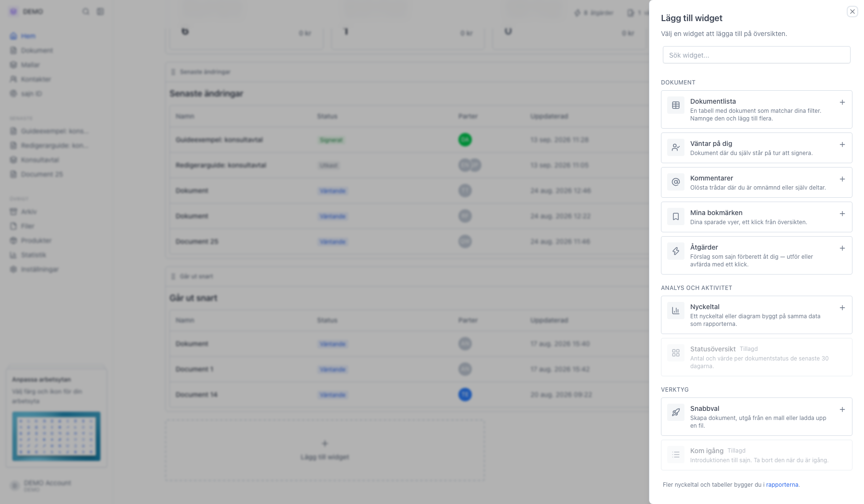Focus the Sök widget search field
Screen dimensions: 864x504
tap(756, 55)
